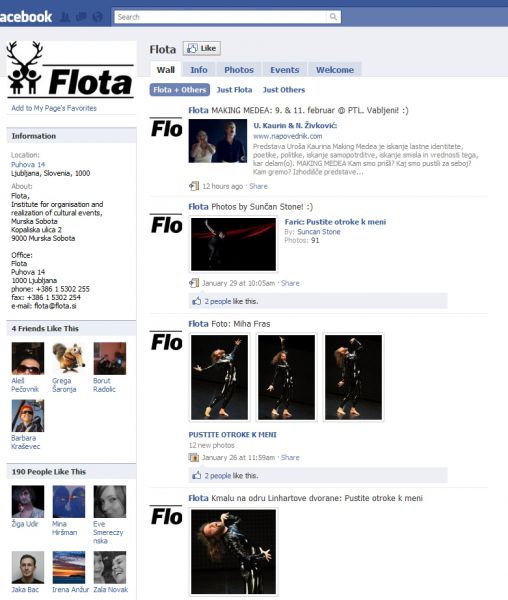Select the Flota + Others filter
Viewport: 508px width, 600px height.
180,90
